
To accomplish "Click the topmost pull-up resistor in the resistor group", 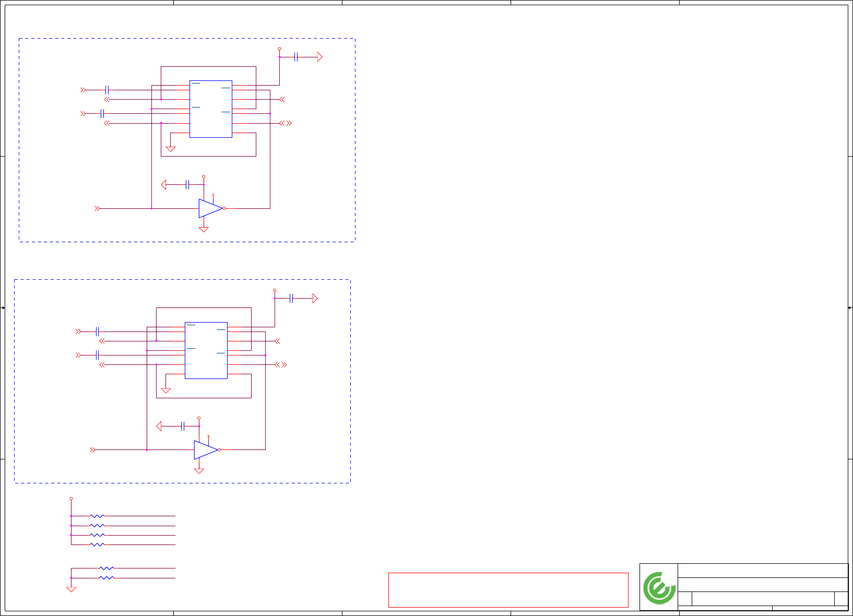I will 97,516.
